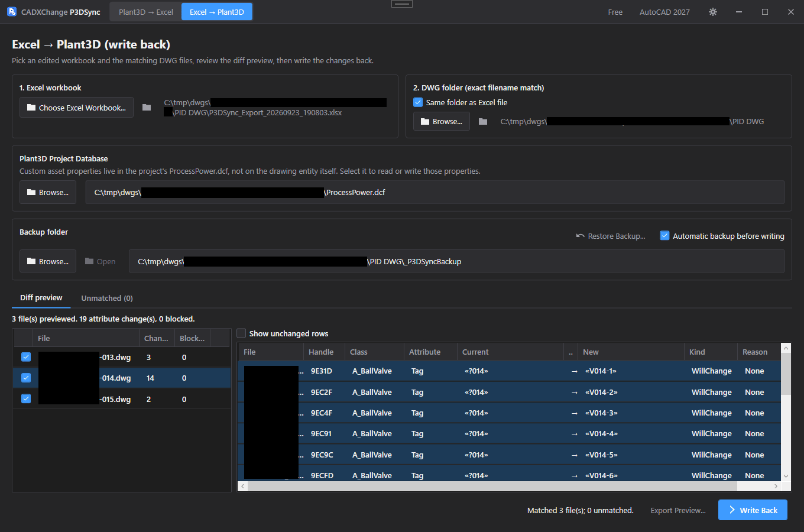The height and width of the screenshot is (532, 804).
Task: Click the Free license label
Action: pyautogui.click(x=615, y=12)
